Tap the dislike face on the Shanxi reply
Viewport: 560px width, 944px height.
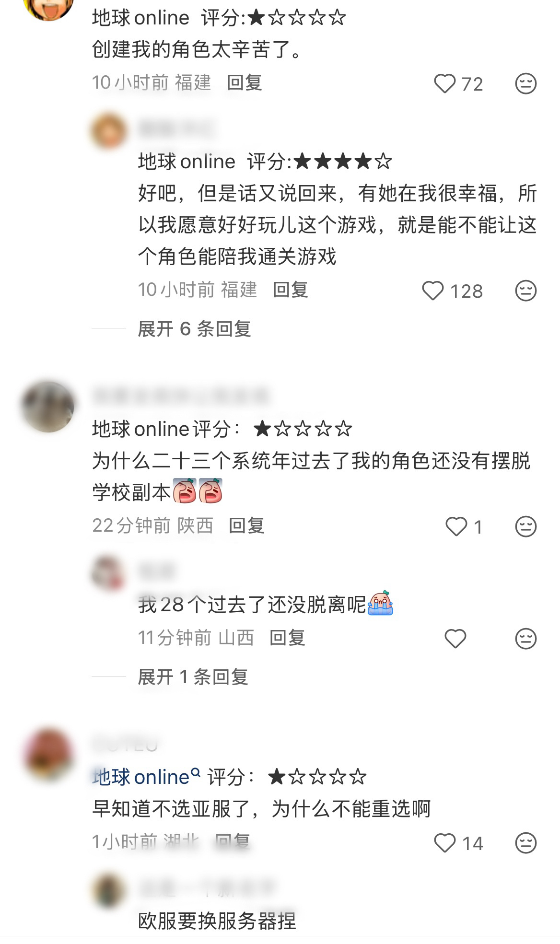(525, 639)
